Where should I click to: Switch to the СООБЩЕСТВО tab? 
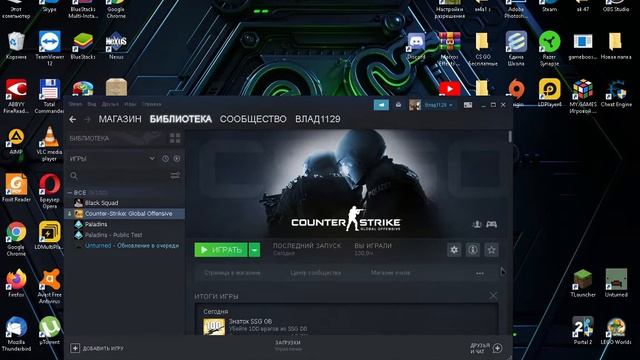click(x=253, y=119)
